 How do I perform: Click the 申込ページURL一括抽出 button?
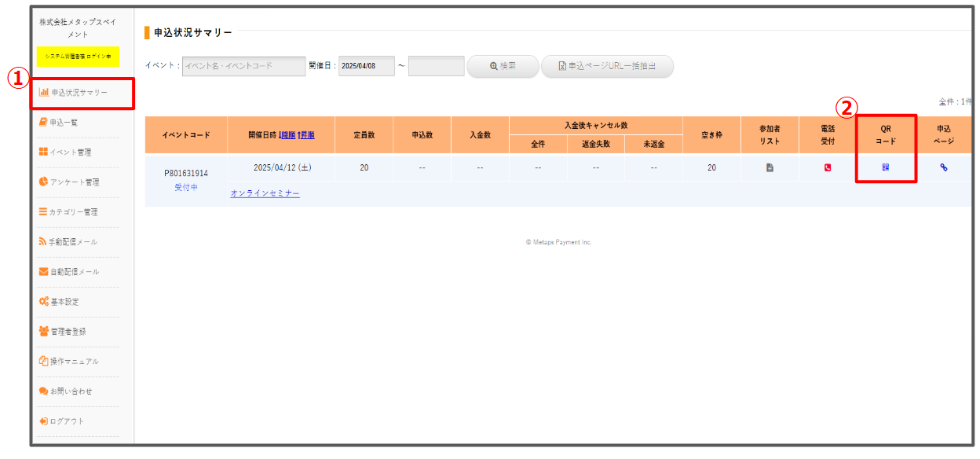[x=607, y=66]
